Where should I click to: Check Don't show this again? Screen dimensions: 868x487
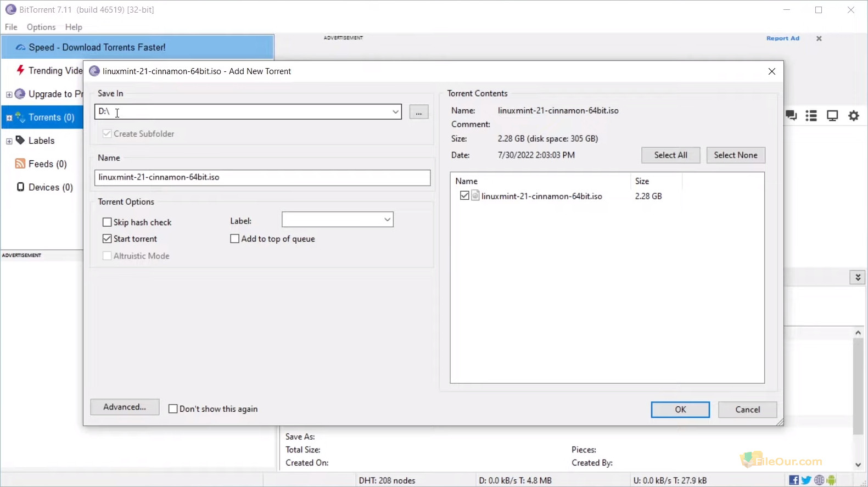[173, 409]
